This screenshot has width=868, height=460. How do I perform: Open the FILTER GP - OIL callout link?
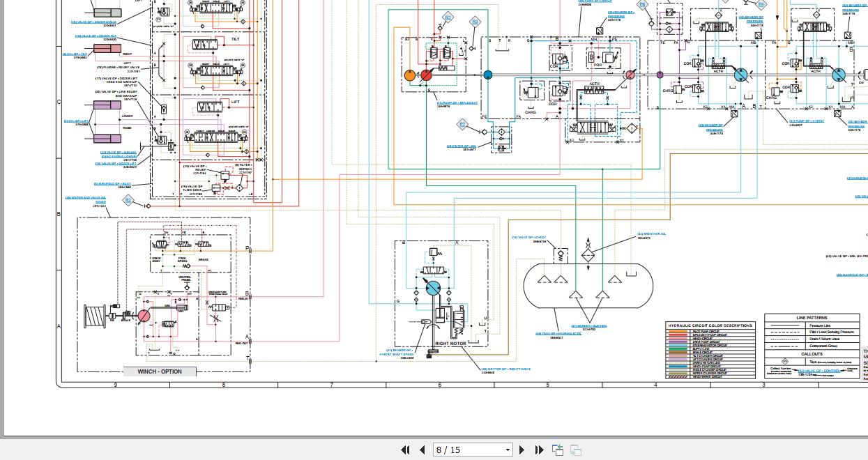[x=462, y=146]
